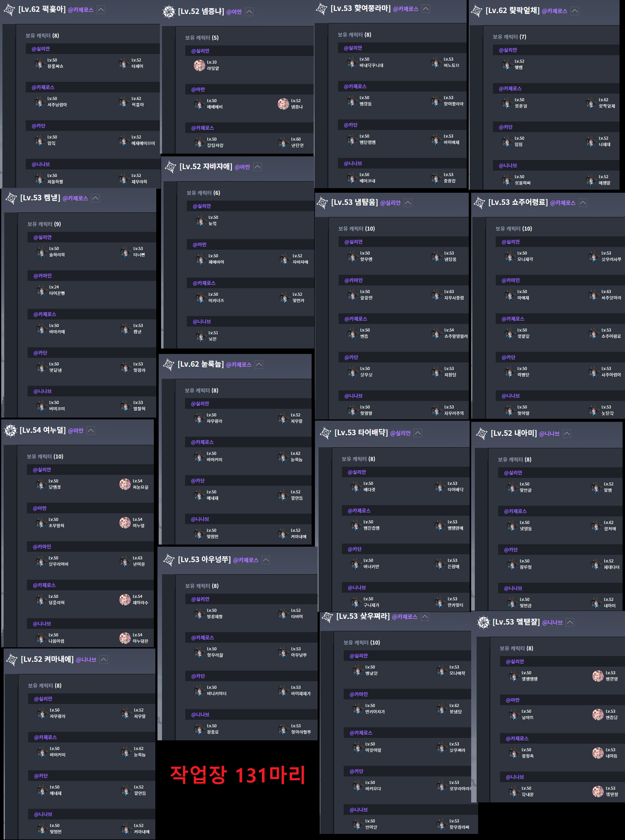Click the class emblem beside [Lv.53 아우넝쭈]
Screen dimensions: 625x840
tap(169, 560)
